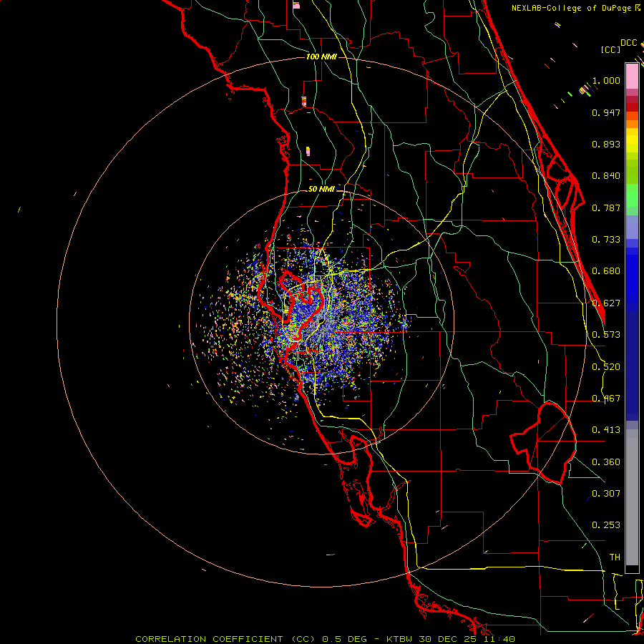Click the bright green band of the color bar
This screenshot has height=644, width=644.
(632, 195)
